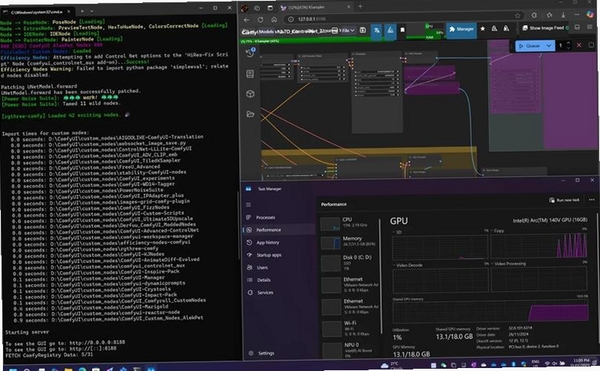Reload the ComfyUI browser page

[261, 20]
